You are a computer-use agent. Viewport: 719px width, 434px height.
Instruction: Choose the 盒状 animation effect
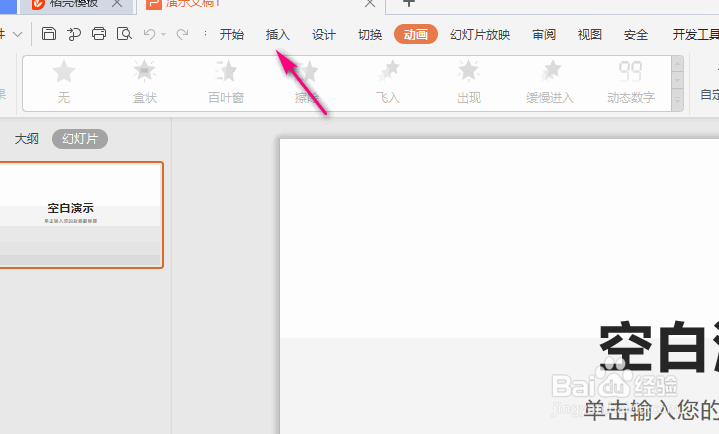[145, 83]
